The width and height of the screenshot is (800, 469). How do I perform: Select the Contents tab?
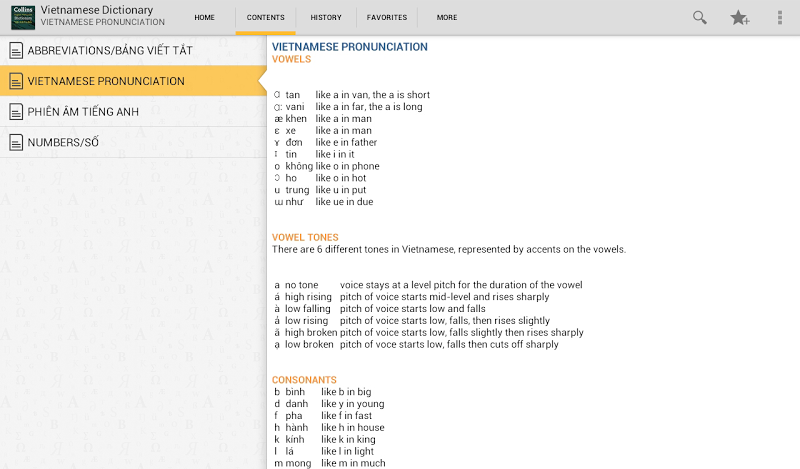pyautogui.click(x=265, y=17)
